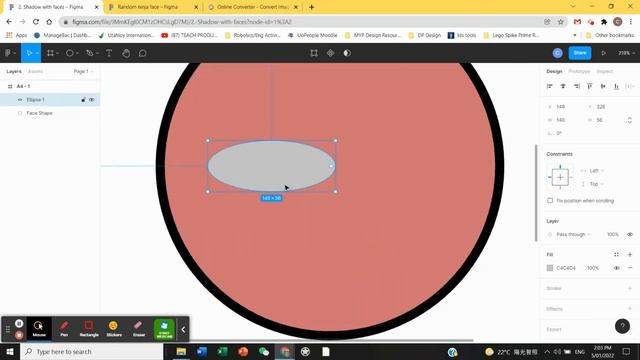640x360 pixels.
Task: Click Align horizontal centers icon
Action: [563, 86]
